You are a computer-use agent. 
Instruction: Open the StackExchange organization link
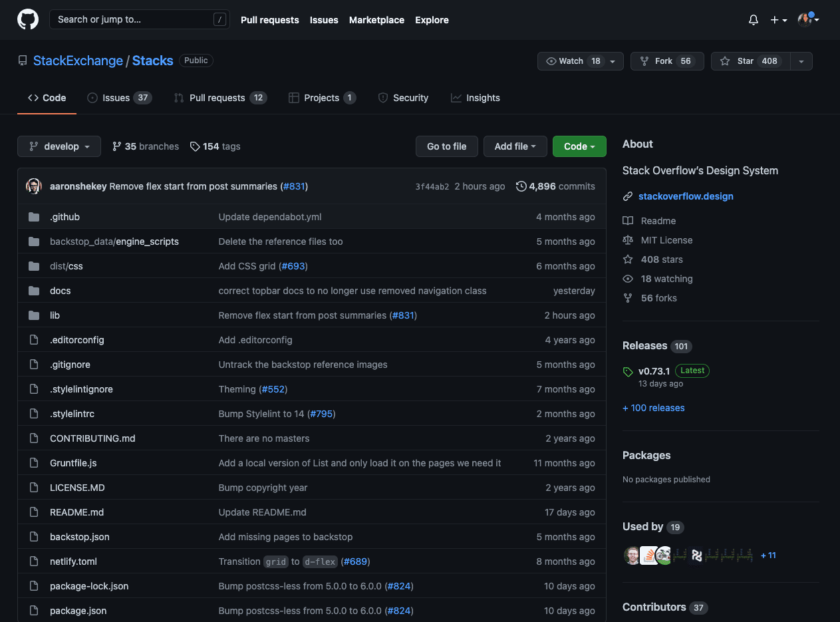[x=78, y=61]
